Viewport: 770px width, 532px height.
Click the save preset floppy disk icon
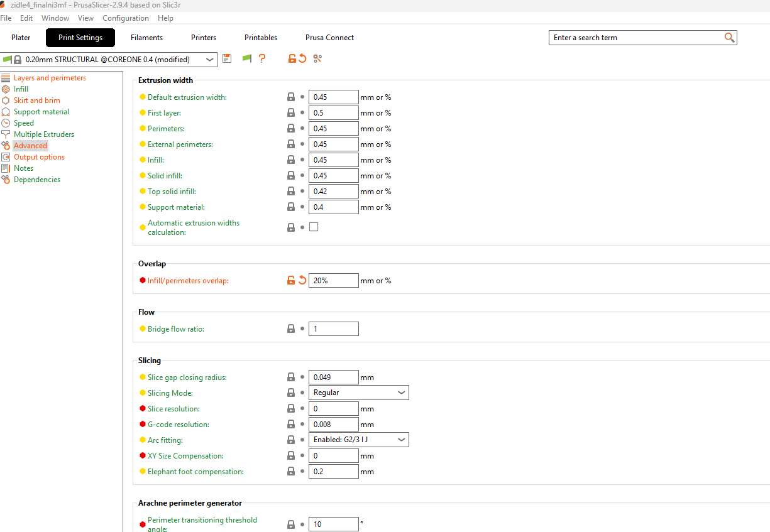point(227,58)
